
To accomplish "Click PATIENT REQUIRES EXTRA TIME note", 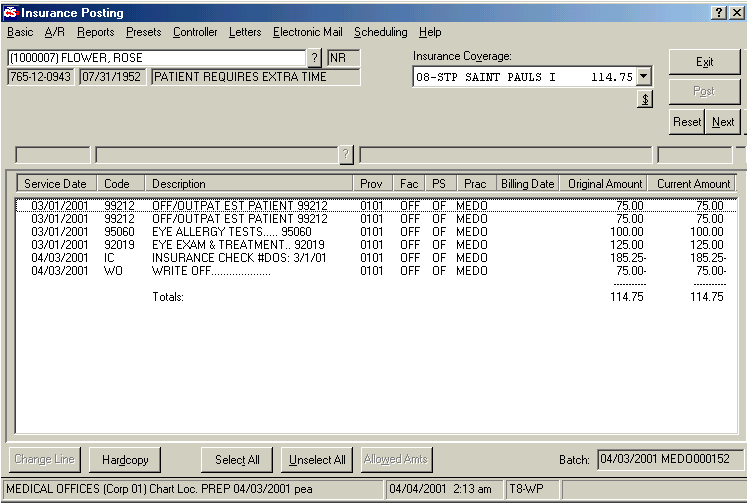I will point(255,77).
